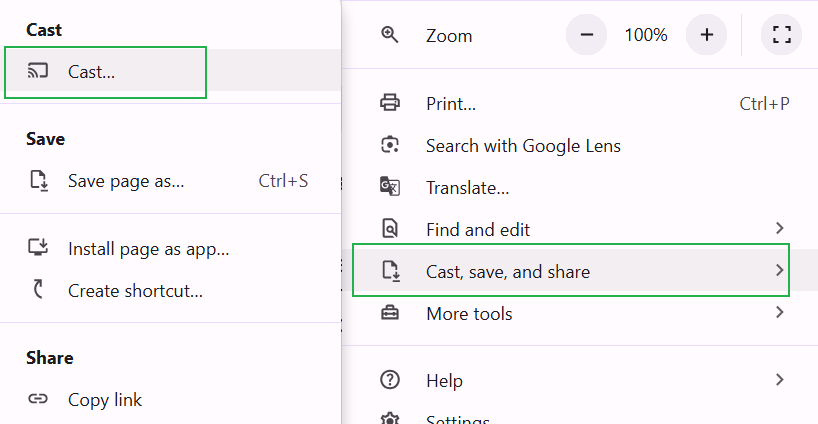Click the Copy link chain icon
The width and height of the screenshot is (818, 424).
tap(38, 400)
